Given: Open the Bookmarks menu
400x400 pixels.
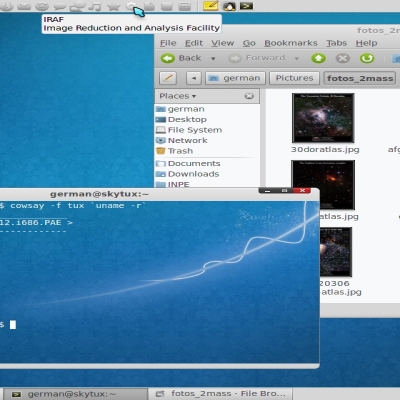Looking at the screenshot, I should (x=291, y=43).
